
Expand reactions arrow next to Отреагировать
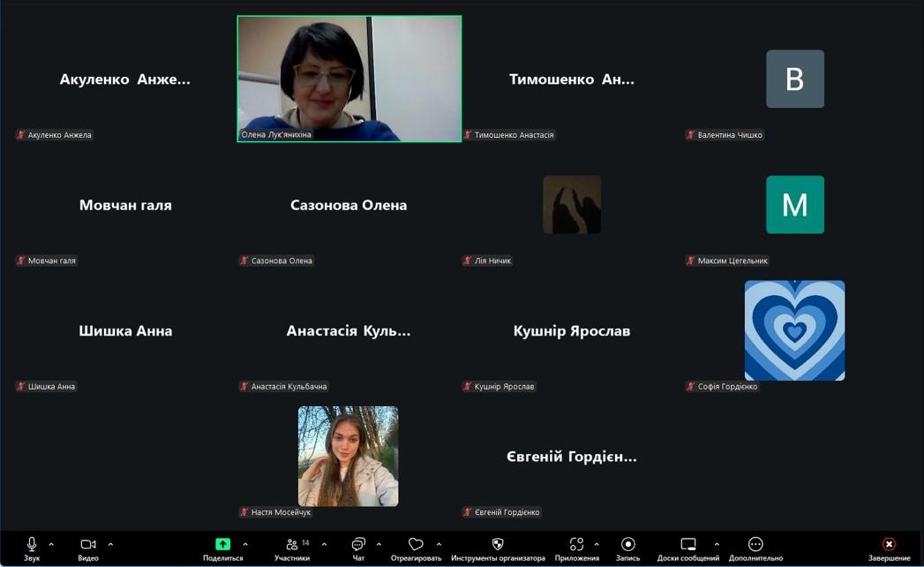coord(439,544)
